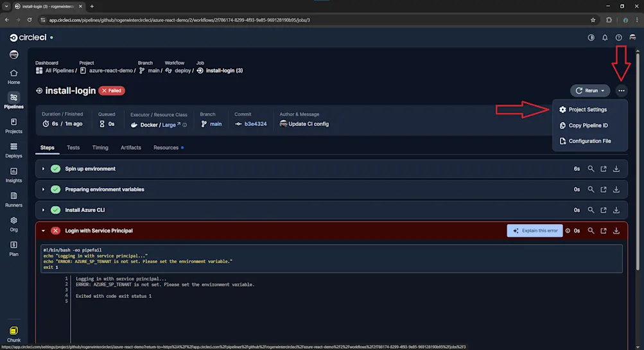Viewport: 644px width, 350px height.
Task: Reload the browser page
Action: 30,20
